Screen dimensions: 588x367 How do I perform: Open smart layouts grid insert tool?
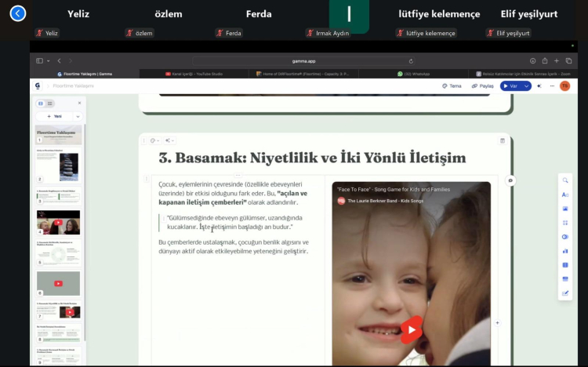coord(565,223)
